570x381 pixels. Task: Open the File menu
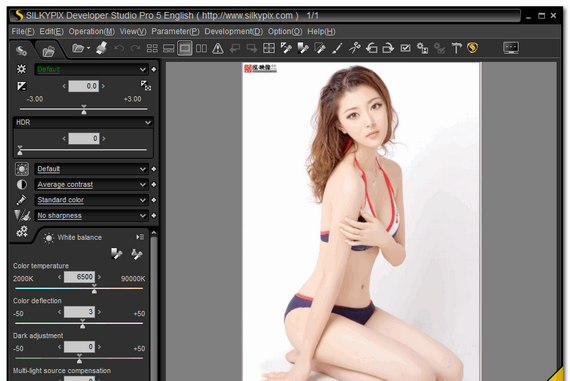pos(23,32)
